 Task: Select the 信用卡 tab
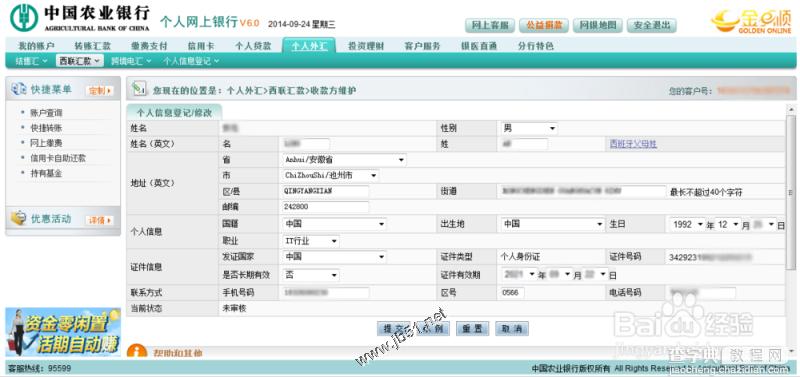[x=201, y=46]
